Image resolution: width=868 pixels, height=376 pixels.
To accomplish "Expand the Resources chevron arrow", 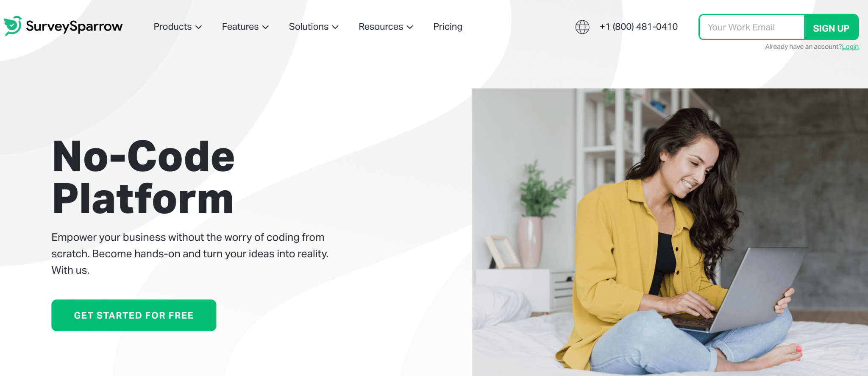I will pyautogui.click(x=410, y=27).
